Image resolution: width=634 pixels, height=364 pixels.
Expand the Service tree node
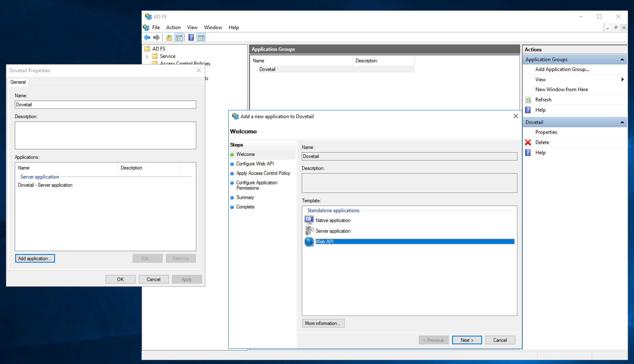click(x=147, y=56)
